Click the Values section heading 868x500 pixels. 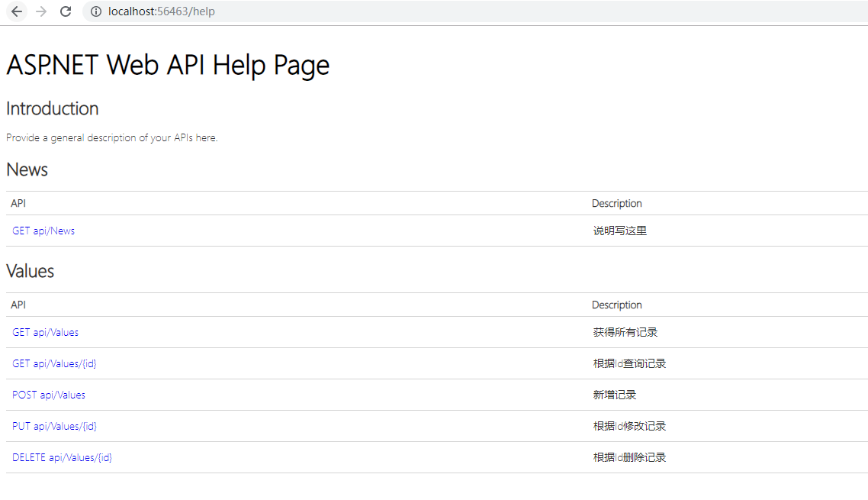(x=30, y=271)
